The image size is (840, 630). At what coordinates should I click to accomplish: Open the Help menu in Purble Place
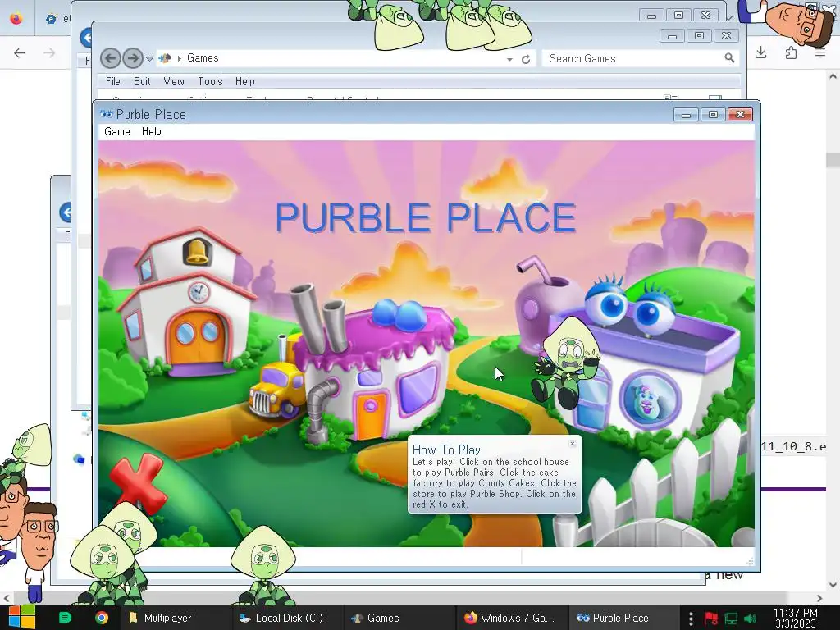click(x=152, y=132)
